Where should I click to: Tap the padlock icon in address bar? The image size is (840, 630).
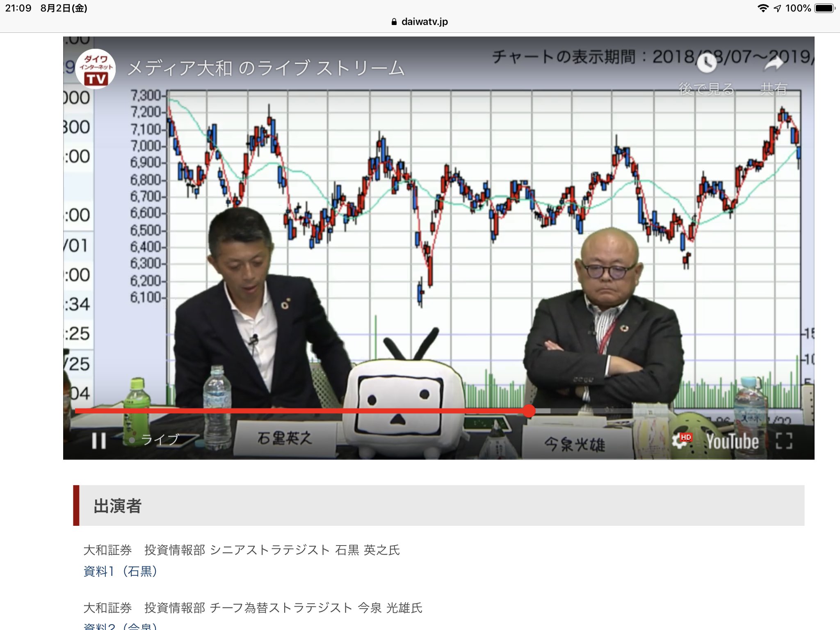pos(394,22)
